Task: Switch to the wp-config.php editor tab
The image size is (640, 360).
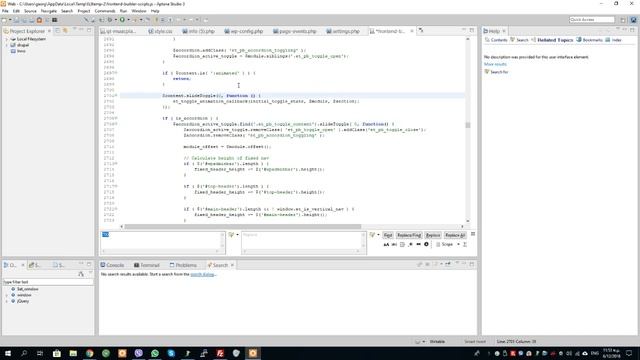Action: (x=243, y=31)
